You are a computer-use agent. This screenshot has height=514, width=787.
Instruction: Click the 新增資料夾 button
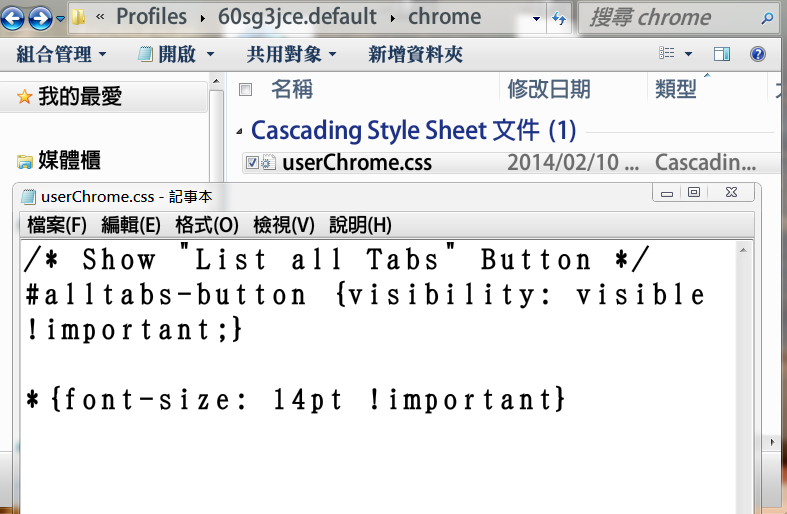(x=415, y=54)
